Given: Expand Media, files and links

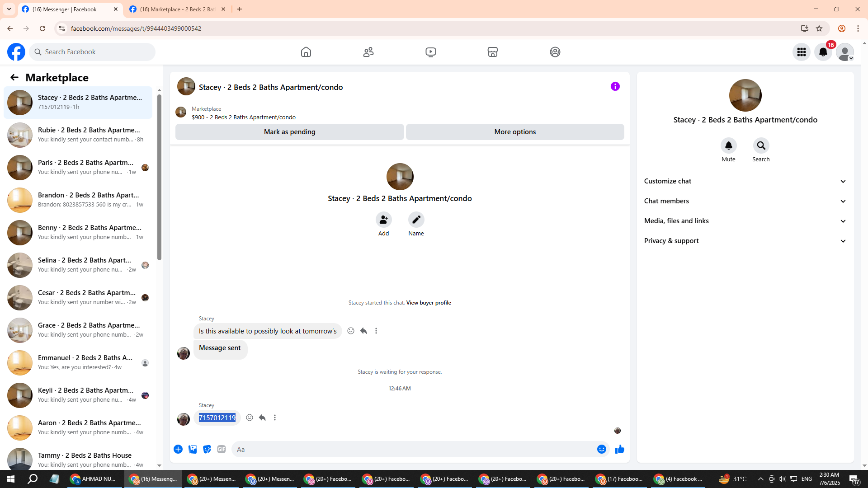Looking at the screenshot, I should [745, 221].
